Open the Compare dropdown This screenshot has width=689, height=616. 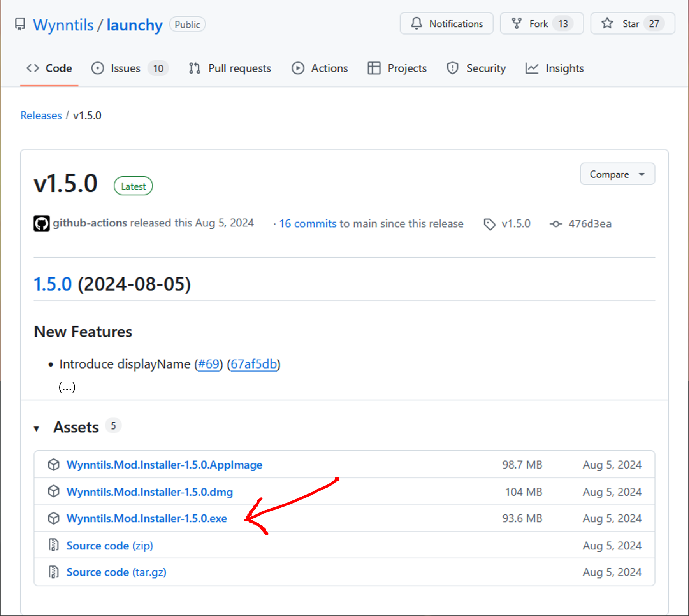coord(617,174)
